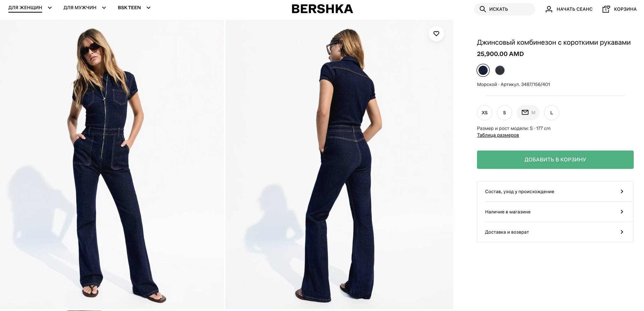The height and width of the screenshot is (311, 644).
Task: Click the search magnifier icon
Action: pos(482,9)
